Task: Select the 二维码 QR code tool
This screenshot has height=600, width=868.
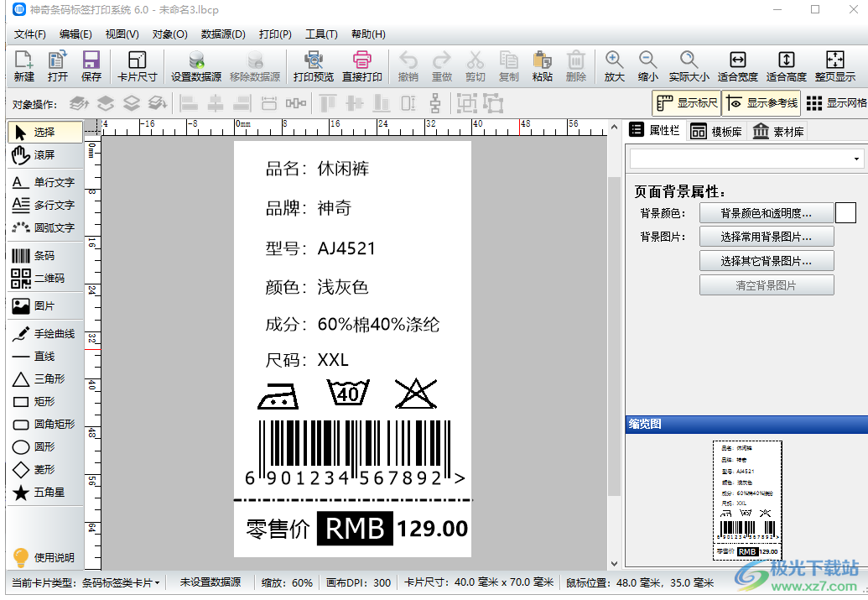Action: tap(45, 278)
